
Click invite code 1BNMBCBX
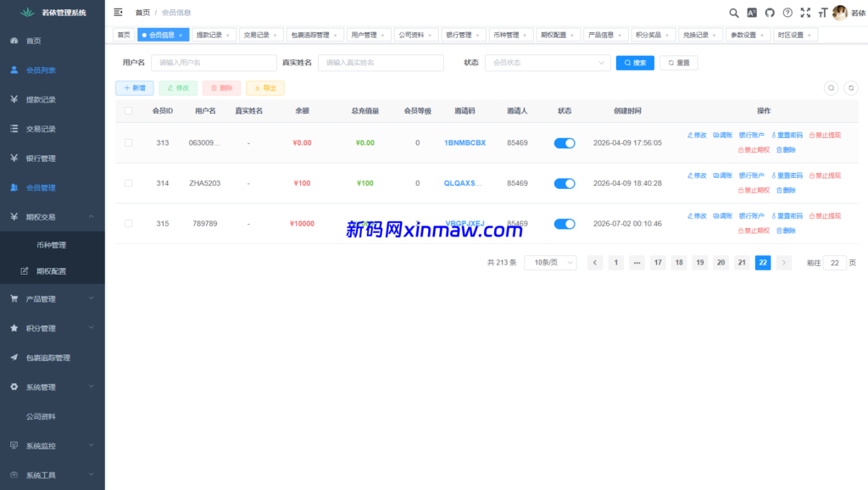pos(465,143)
